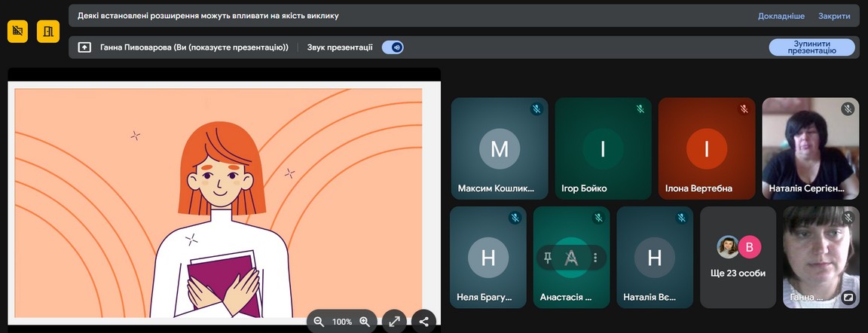Viewport: 868px width, 333px height.
Task: Click picture-in-picture icon on Ганна's tile
Action: (x=848, y=298)
